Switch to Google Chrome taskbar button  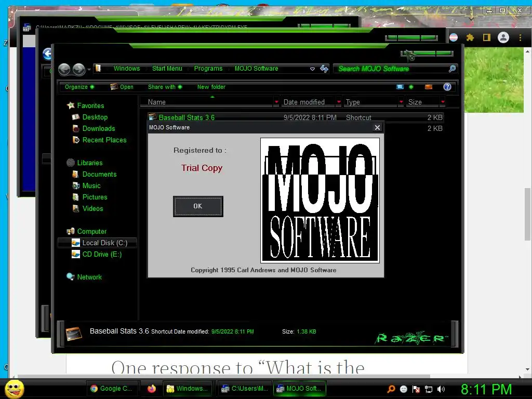(112, 389)
